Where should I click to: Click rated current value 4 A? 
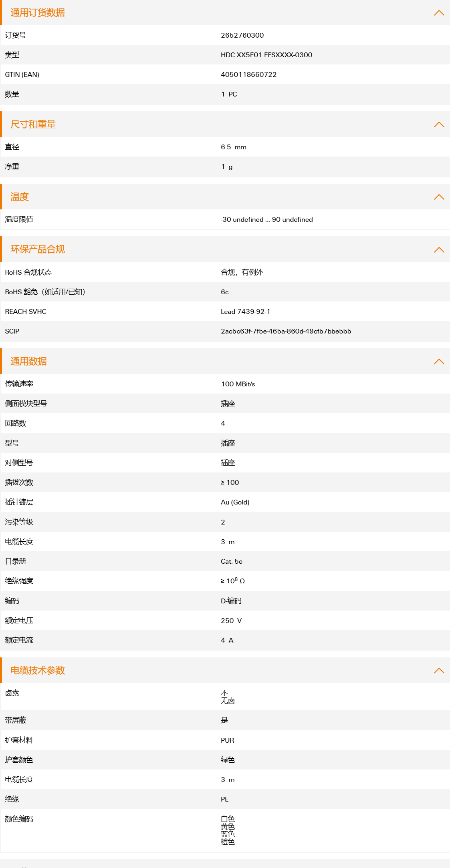point(227,640)
